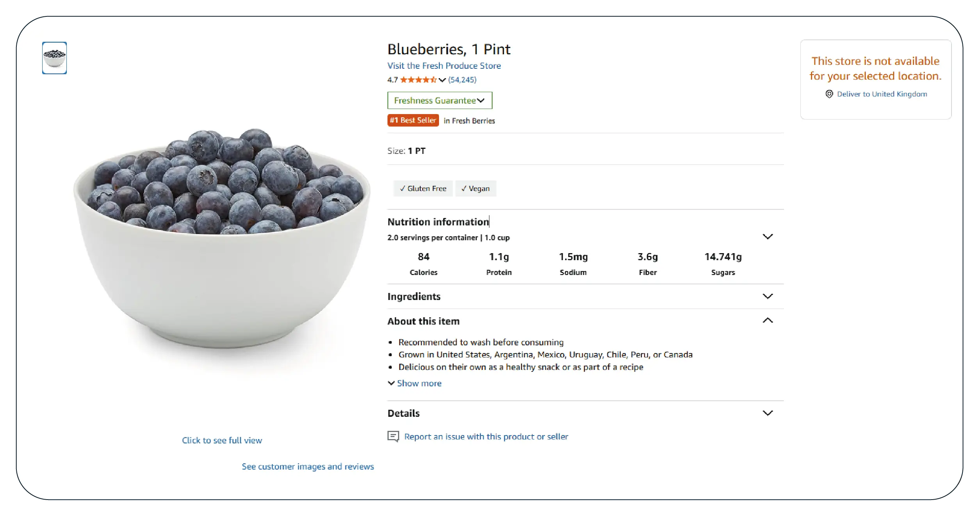Click See customer images and reviews
Image resolution: width=980 pixels, height=516 pixels.
click(x=307, y=466)
